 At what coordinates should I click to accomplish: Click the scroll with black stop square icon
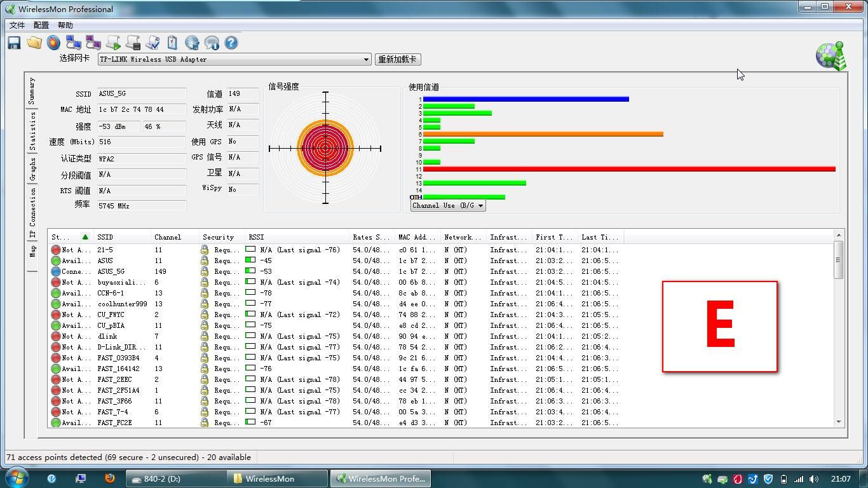tap(133, 43)
